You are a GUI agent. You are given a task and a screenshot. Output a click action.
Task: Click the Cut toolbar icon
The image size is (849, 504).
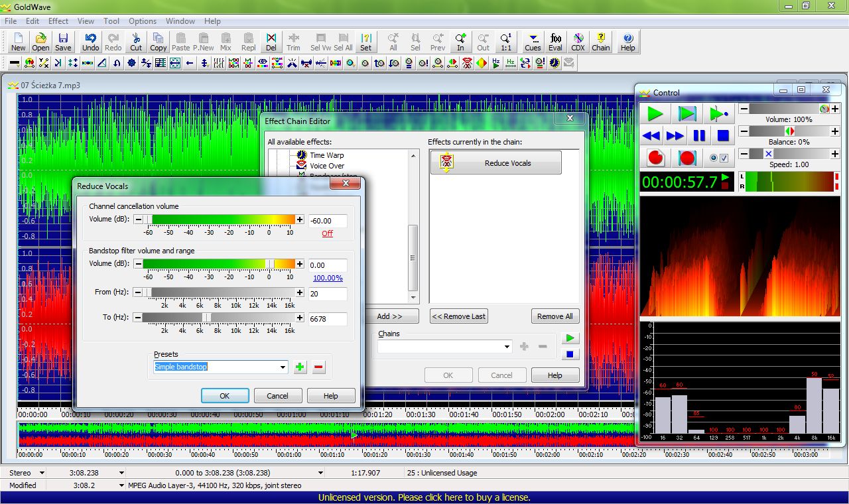point(136,42)
